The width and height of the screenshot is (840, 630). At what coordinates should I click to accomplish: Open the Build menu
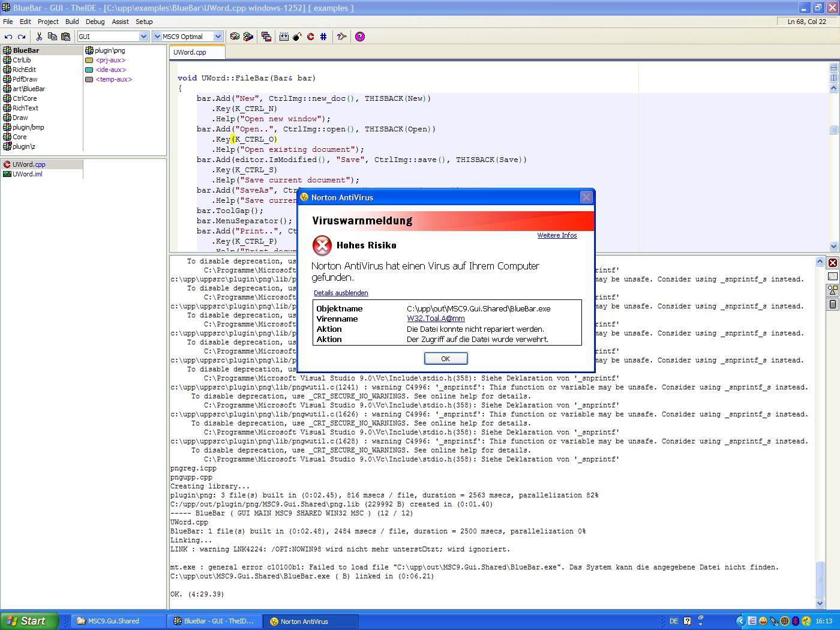coord(72,22)
